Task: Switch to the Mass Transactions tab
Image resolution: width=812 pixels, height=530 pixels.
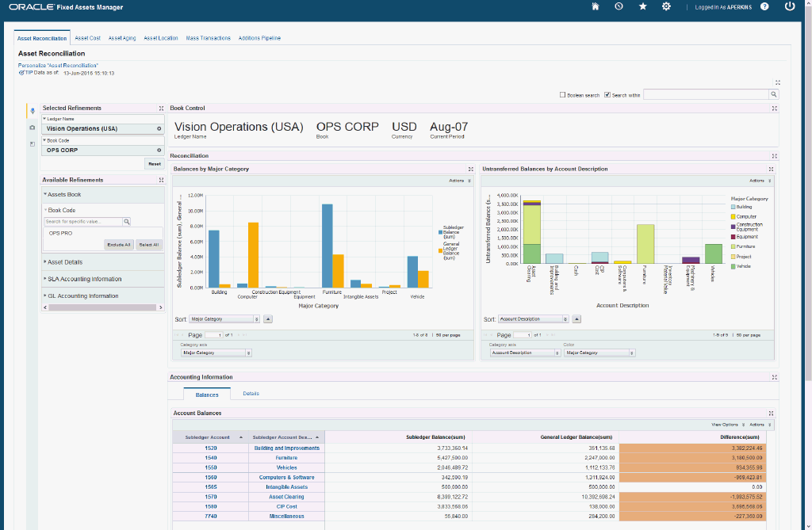Action: (x=209, y=38)
